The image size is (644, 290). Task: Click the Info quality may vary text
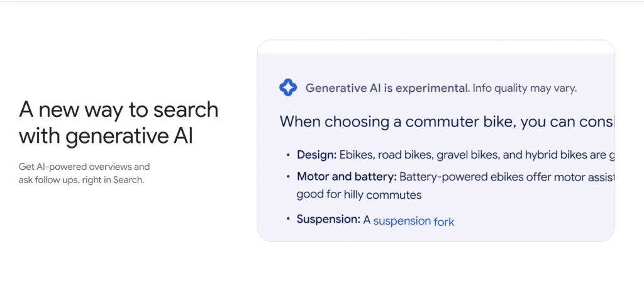click(x=525, y=88)
